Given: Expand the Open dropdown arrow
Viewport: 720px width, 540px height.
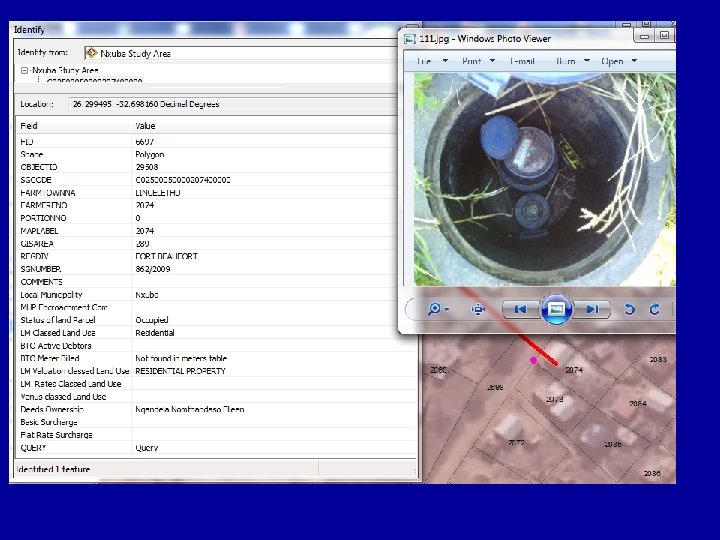Looking at the screenshot, I should point(634,61).
